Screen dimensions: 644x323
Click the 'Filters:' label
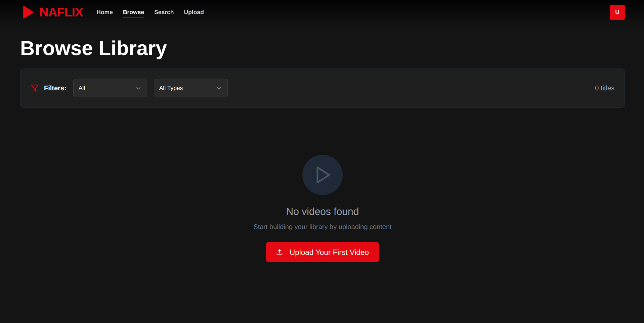(x=55, y=88)
